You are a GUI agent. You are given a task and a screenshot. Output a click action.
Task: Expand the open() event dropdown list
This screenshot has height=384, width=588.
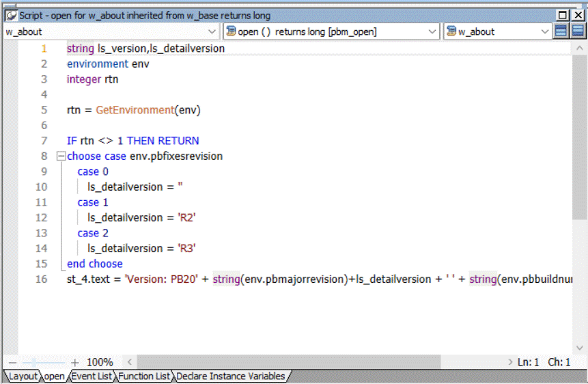pos(432,31)
